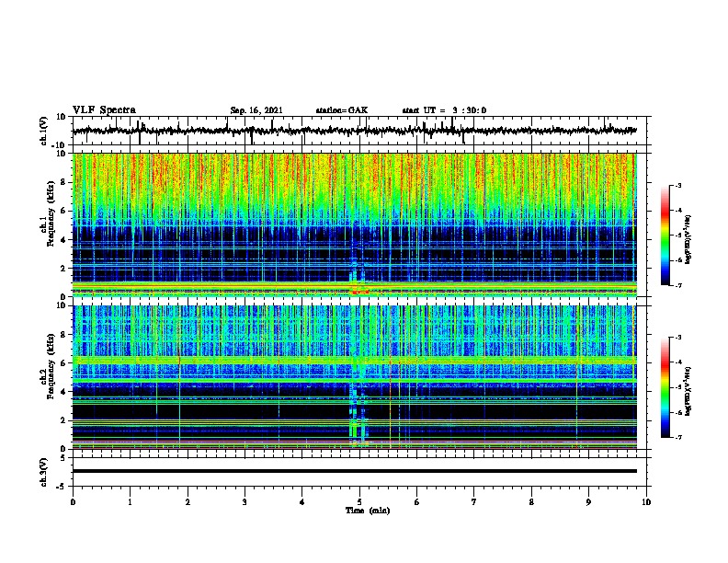Click time axis tick label "6"
Screen dimensions: 728x563
pos(417,502)
